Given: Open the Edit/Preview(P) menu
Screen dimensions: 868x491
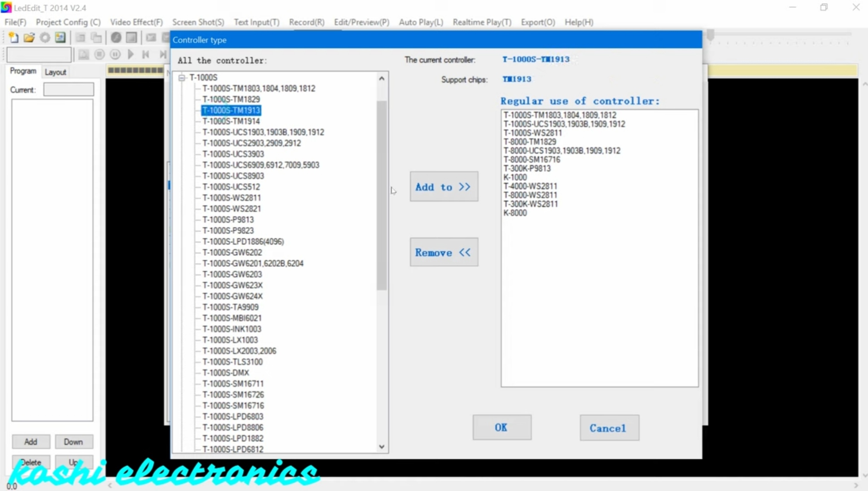Looking at the screenshot, I should coord(362,22).
